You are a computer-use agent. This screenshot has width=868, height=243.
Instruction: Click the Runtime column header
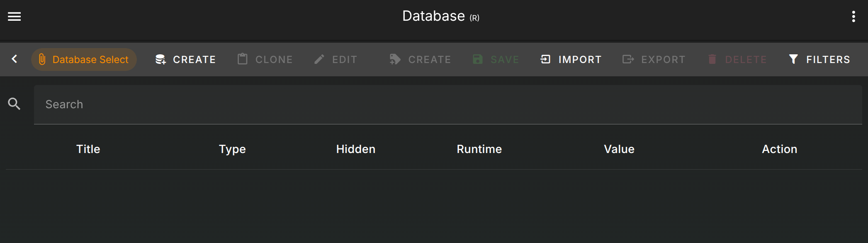(479, 149)
